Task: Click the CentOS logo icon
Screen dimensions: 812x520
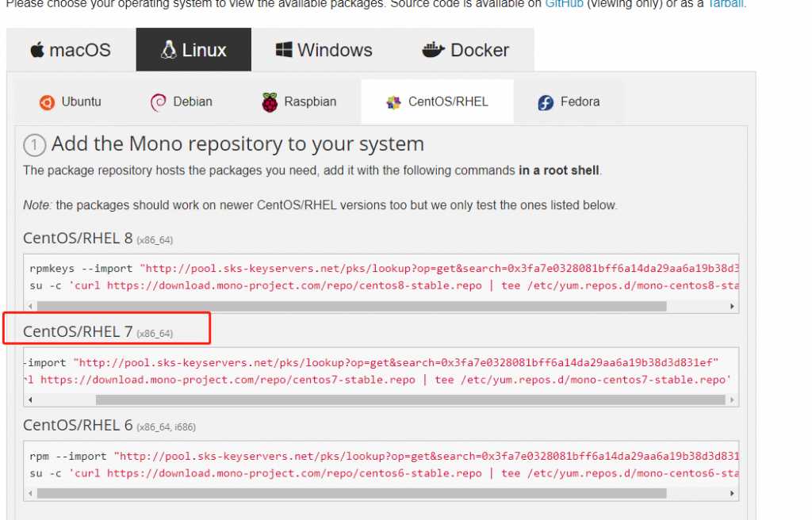Action: click(393, 102)
